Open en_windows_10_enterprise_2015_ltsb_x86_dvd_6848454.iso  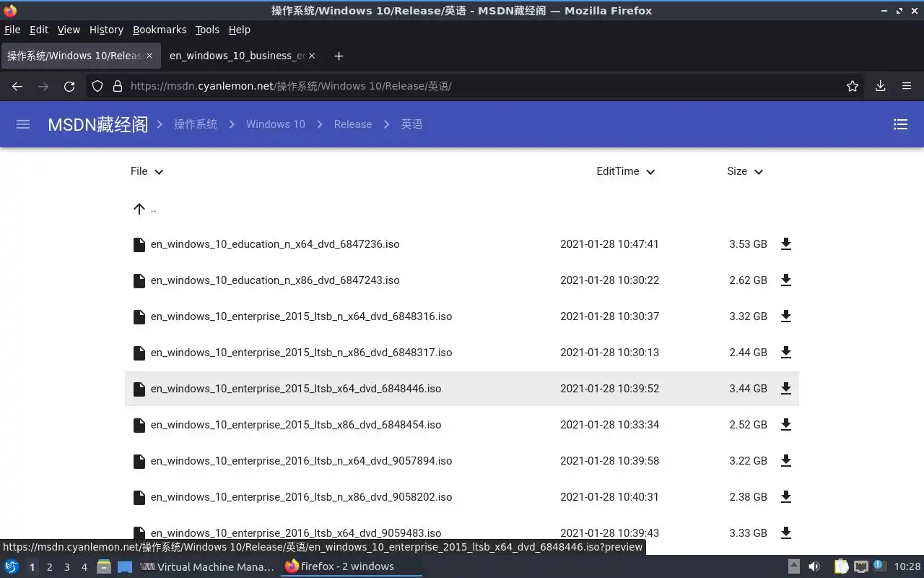(296, 425)
